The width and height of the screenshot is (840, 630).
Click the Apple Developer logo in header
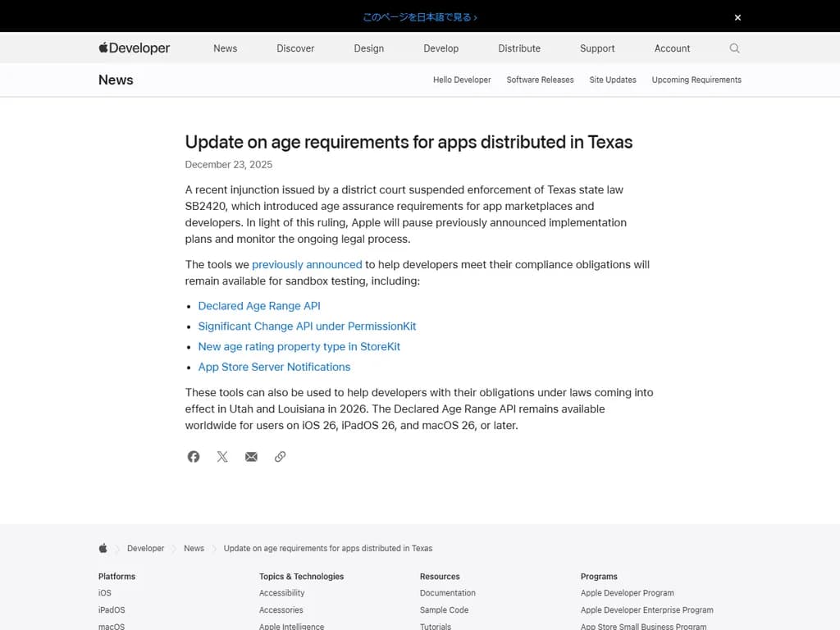click(x=135, y=48)
